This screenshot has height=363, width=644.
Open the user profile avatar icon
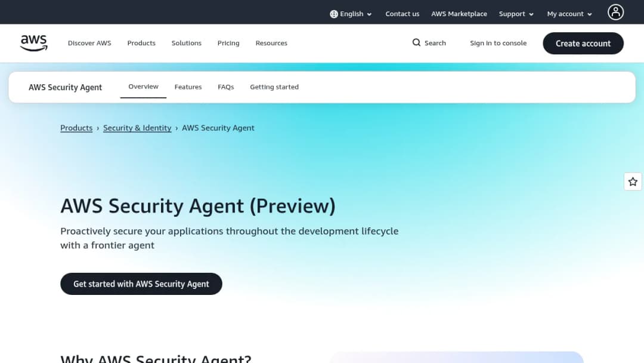pyautogui.click(x=615, y=13)
